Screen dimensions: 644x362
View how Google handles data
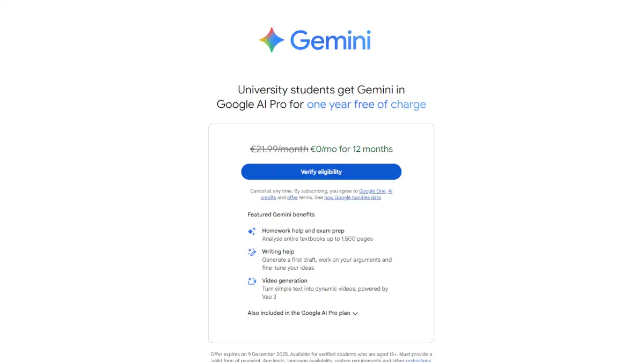click(353, 197)
